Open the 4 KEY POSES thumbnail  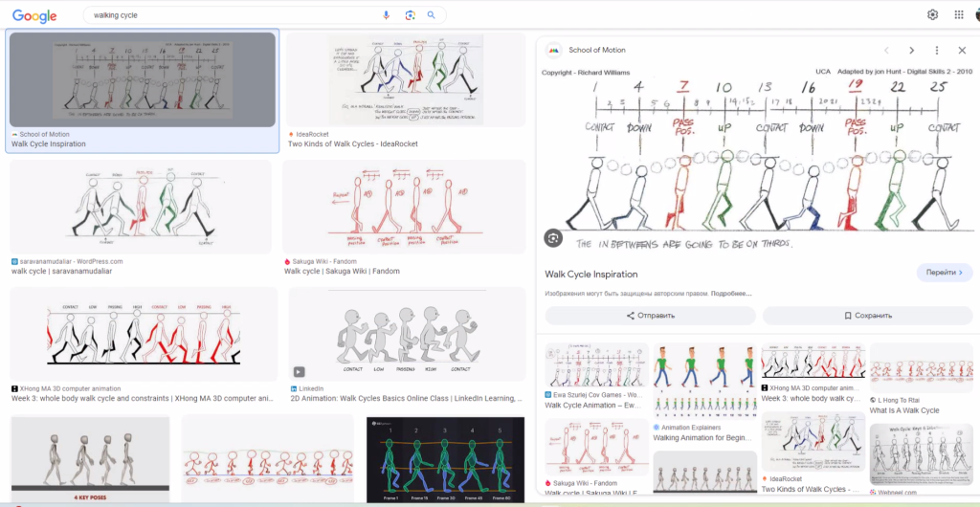[91, 459]
